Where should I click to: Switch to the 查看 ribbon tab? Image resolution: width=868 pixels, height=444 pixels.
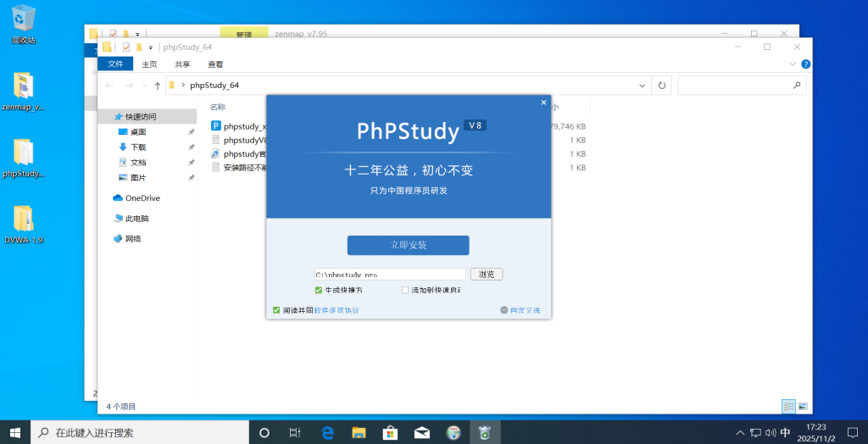click(215, 64)
